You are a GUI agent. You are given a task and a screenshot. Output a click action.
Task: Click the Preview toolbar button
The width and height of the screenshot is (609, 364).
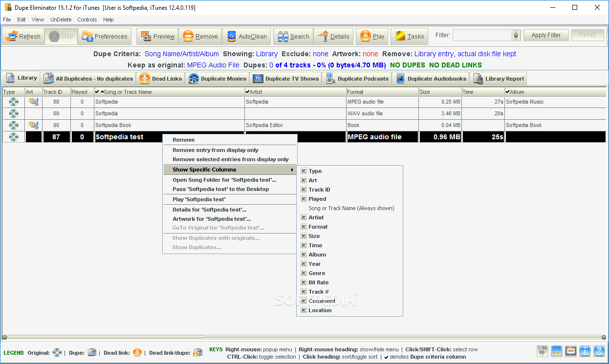[x=157, y=36]
